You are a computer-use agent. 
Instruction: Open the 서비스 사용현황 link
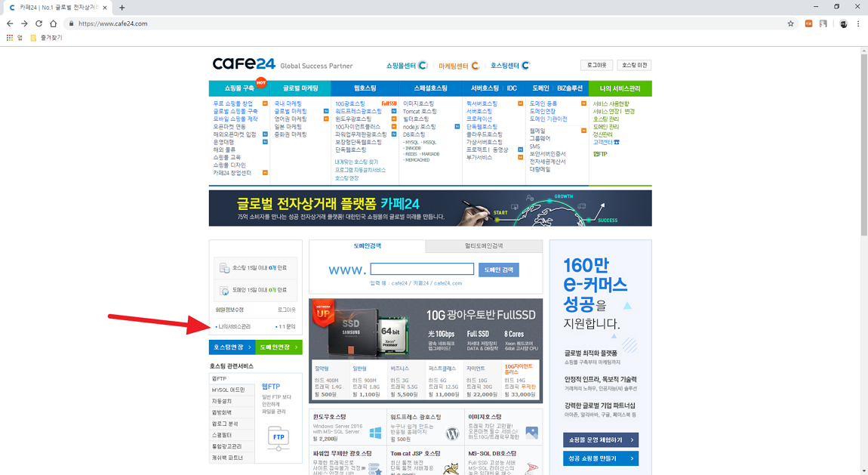611,103
